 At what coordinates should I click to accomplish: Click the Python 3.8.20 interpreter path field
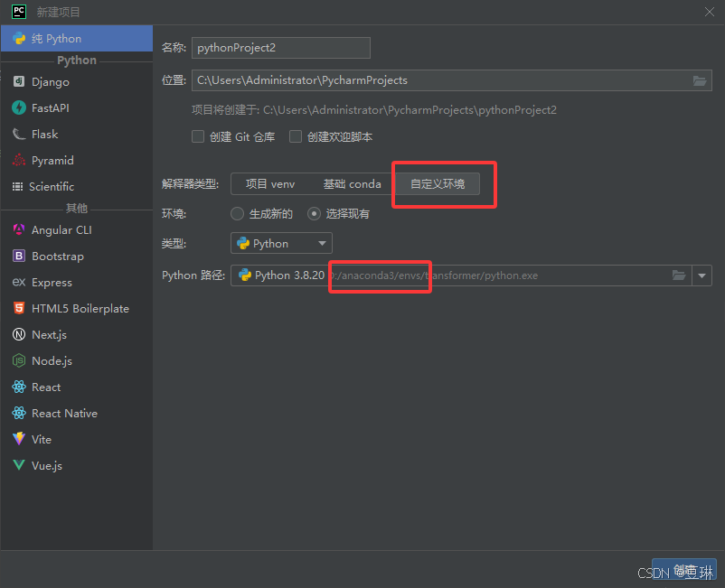point(461,275)
